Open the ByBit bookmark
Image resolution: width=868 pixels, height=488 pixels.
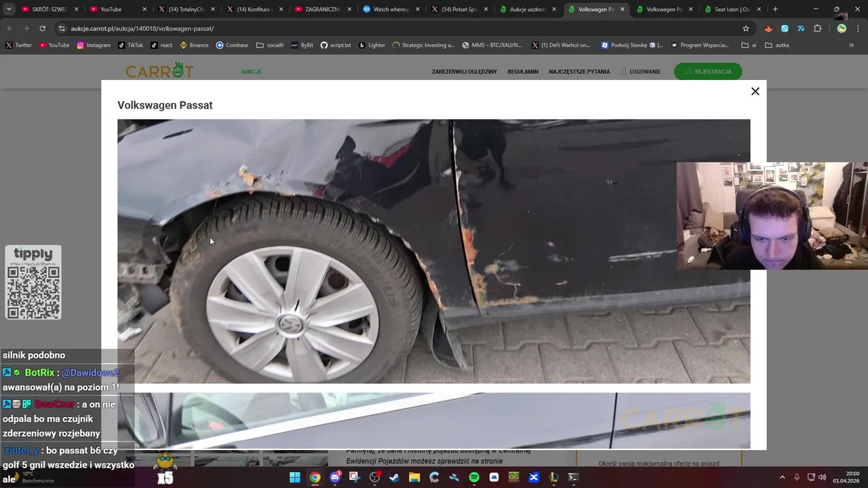tap(302, 45)
